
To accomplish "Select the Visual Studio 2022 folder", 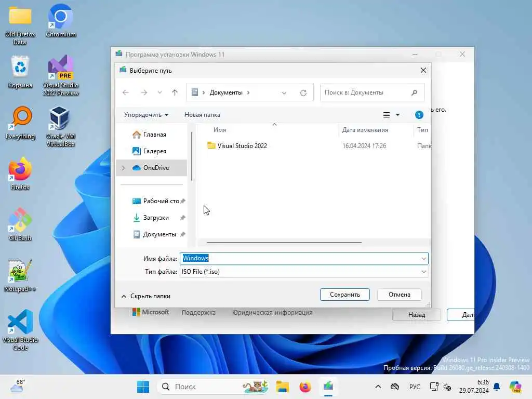I will pos(242,145).
